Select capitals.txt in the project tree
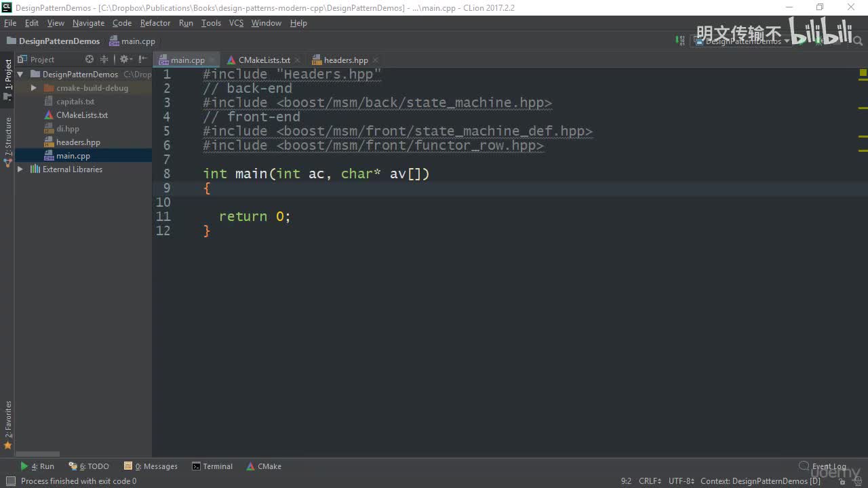This screenshot has height=488, width=868. (75, 102)
